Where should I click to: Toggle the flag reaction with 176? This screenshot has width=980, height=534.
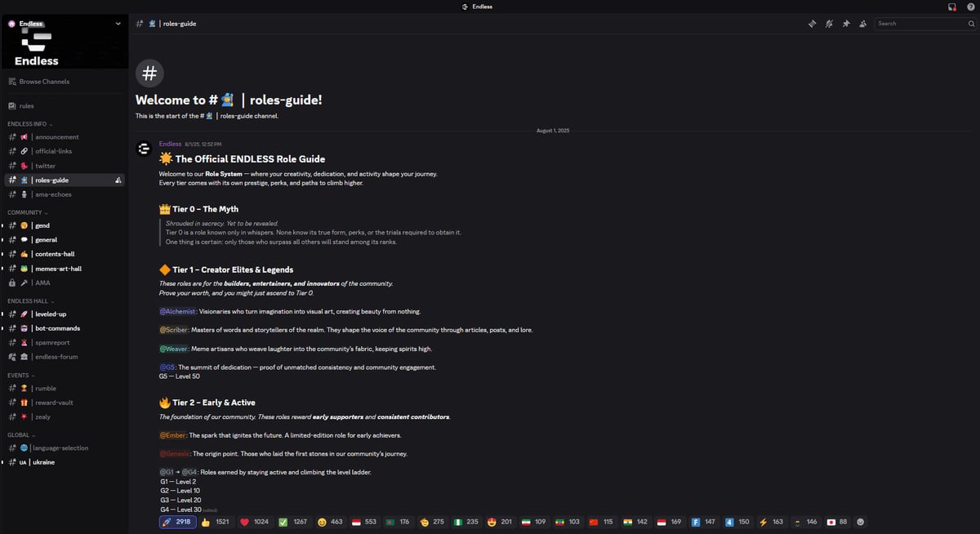(x=398, y=522)
